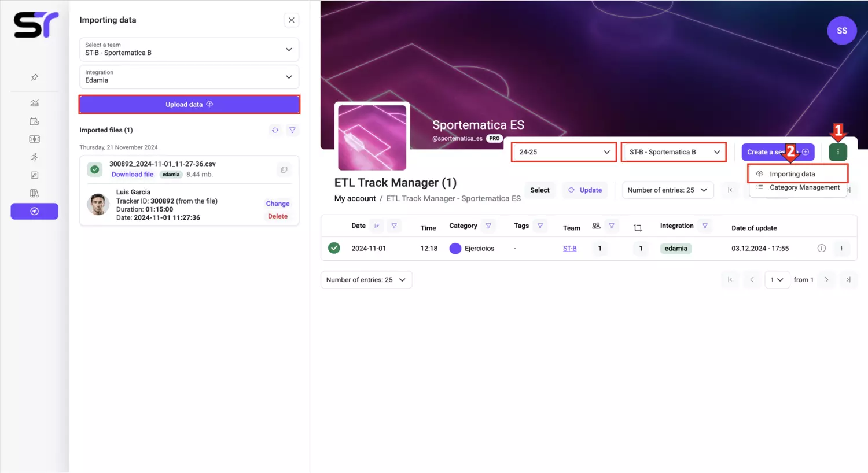Open the pin icon in the sidebar
The height and width of the screenshot is (473, 868).
[x=34, y=77]
